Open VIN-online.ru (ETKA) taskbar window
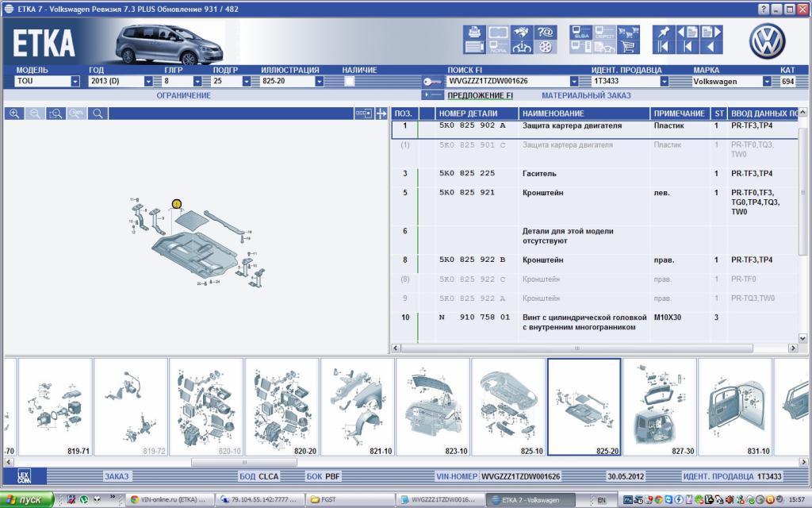This screenshot has width=812, height=508. [170, 500]
